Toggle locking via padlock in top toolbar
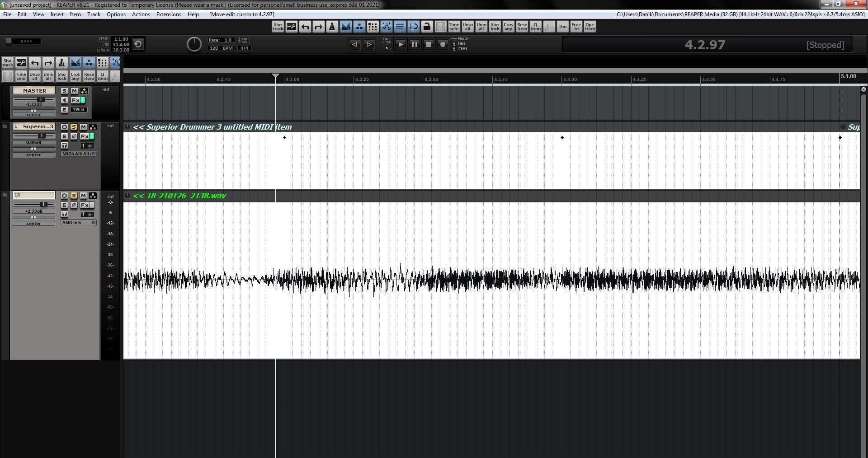 point(427,27)
